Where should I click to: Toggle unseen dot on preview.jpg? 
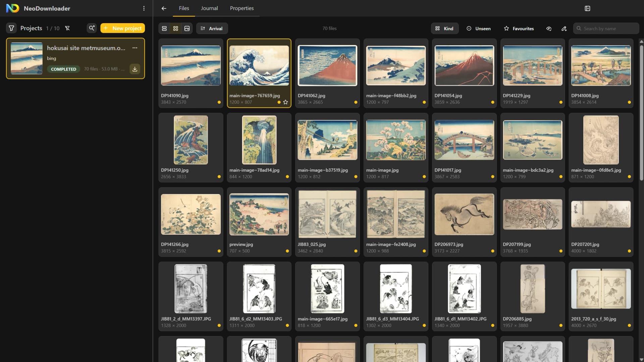(287, 251)
